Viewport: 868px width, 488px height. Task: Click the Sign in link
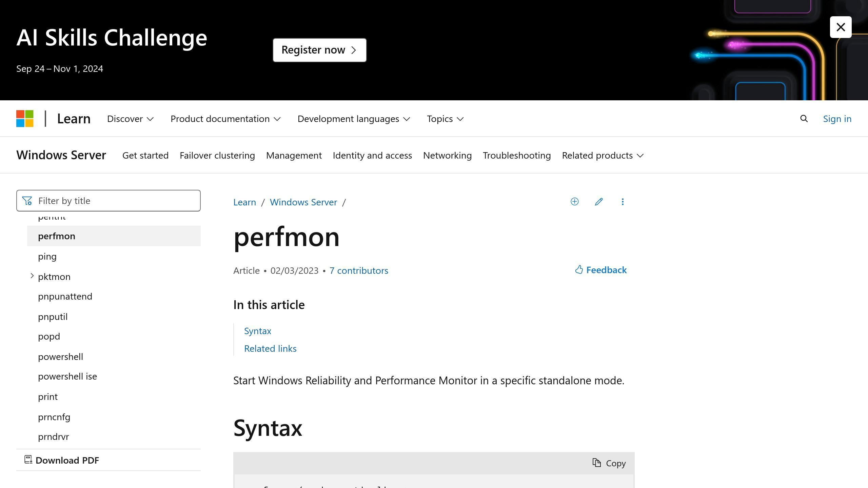[x=837, y=119]
